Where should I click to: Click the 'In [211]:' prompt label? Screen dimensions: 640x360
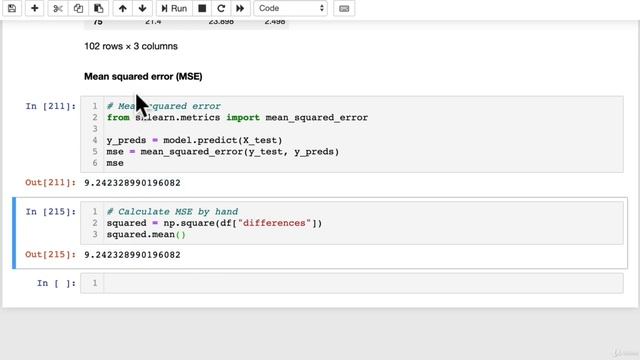tap(51, 107)
